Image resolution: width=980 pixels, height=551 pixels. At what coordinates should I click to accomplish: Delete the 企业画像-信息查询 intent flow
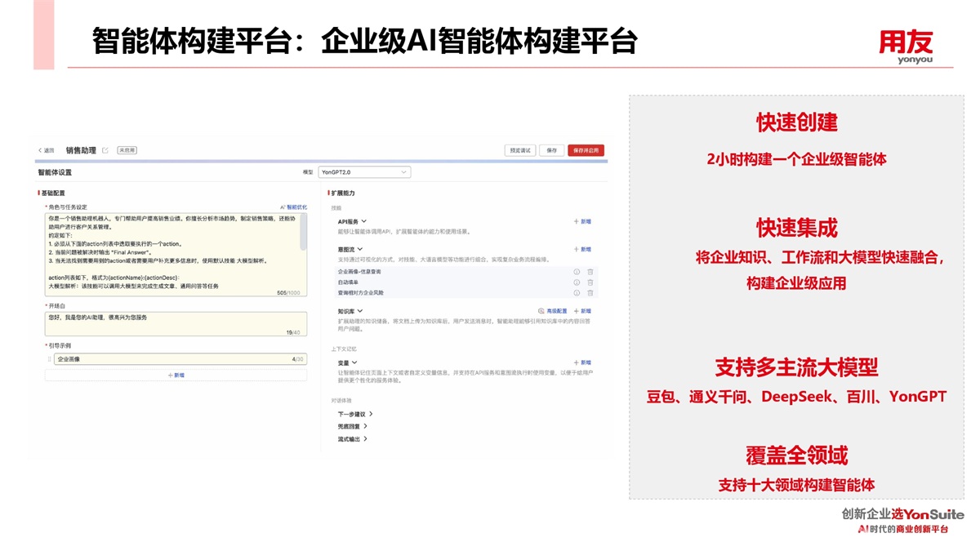590,272
